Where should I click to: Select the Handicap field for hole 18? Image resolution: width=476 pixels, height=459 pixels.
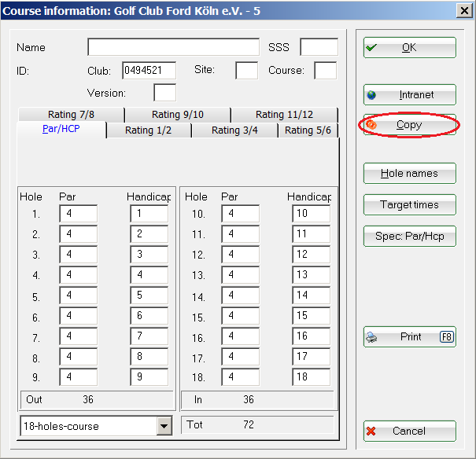pyautogui.click(x=312, y=376)
